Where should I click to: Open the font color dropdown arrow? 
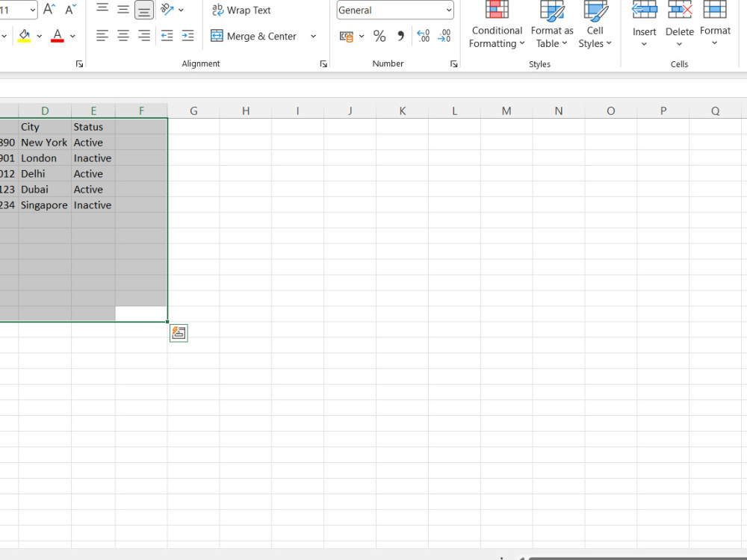click(72, 36)
